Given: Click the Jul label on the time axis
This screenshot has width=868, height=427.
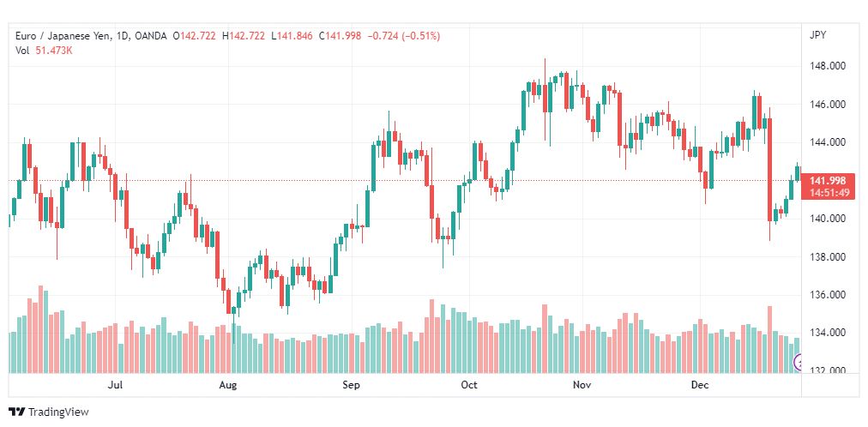Looking at the screenshot, I should pyautogui.click(x=115, y=386).
